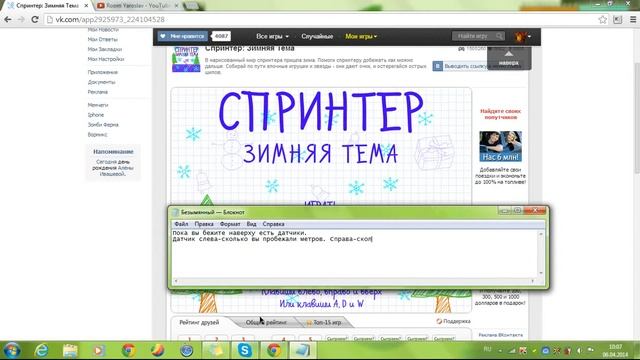Image resolution: width=640 pixels, height=360 pixels.
Task: Open 'Зомби Ферма' sidebar link
Action: pos(103,124)
